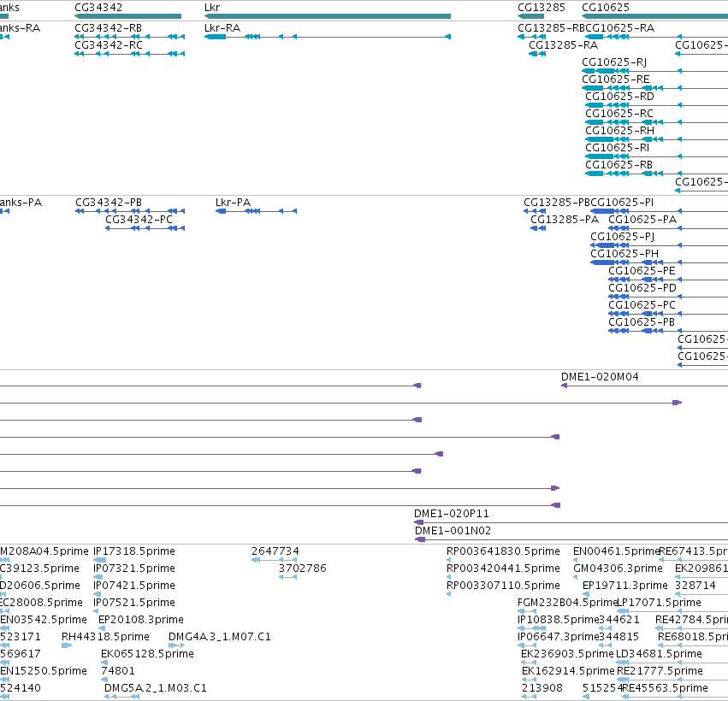Click protein CG10625-PA
The image size is (728, 701).
pyautogui.click(x=642, y=220)
